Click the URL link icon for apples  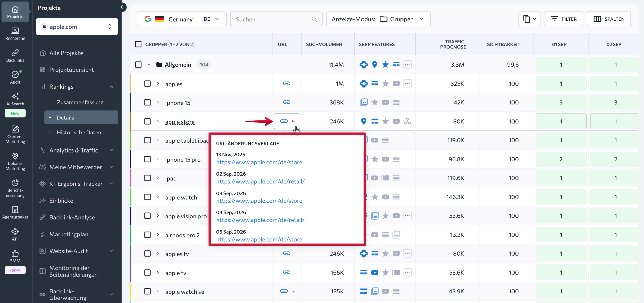click(x=287, y=83)
